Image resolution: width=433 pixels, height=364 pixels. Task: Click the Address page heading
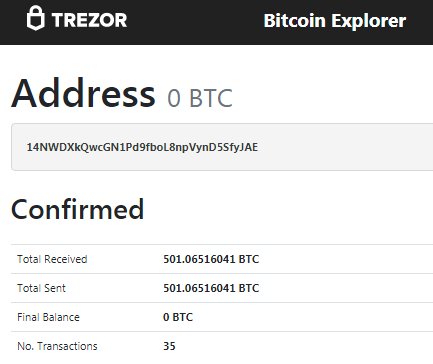[x=83, y=93]
